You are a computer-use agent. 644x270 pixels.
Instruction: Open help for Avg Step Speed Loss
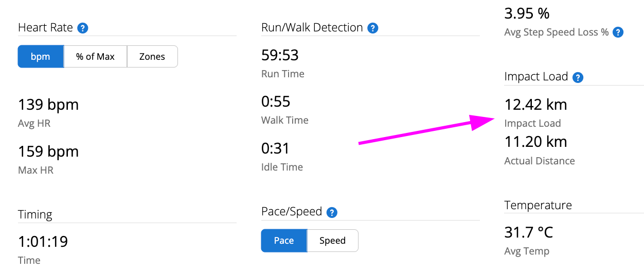(618, 32)
